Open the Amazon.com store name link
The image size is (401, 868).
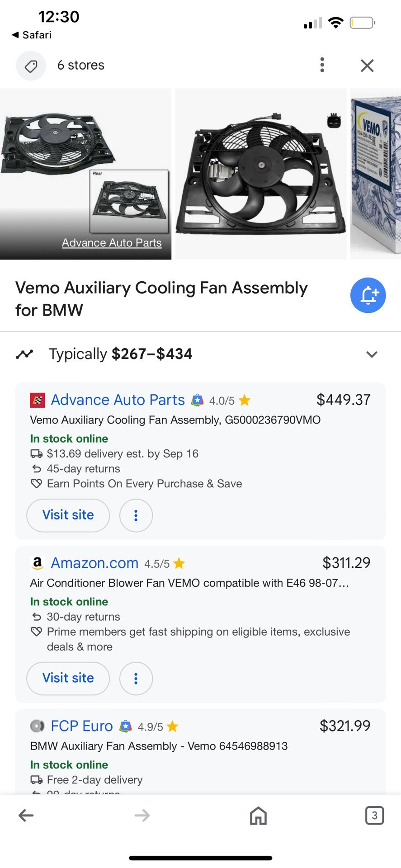pyautogui.click(x=94, y=563)
